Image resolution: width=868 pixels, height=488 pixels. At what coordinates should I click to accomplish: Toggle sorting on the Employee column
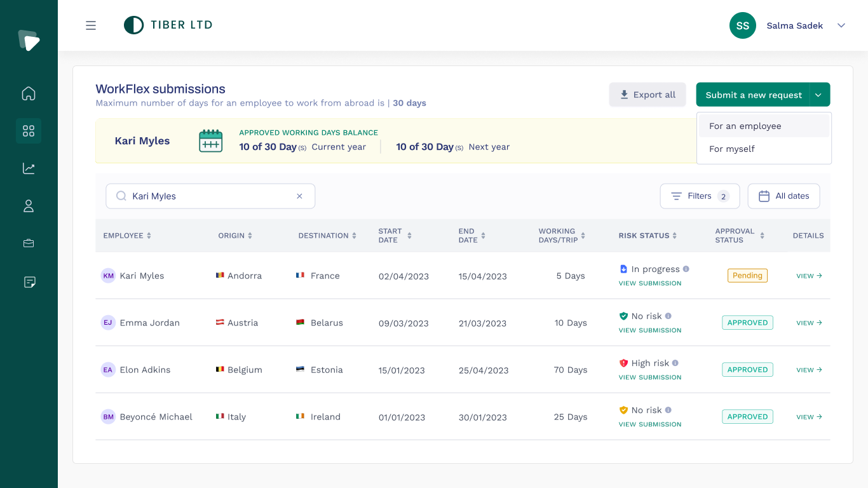tap(148, 235)
